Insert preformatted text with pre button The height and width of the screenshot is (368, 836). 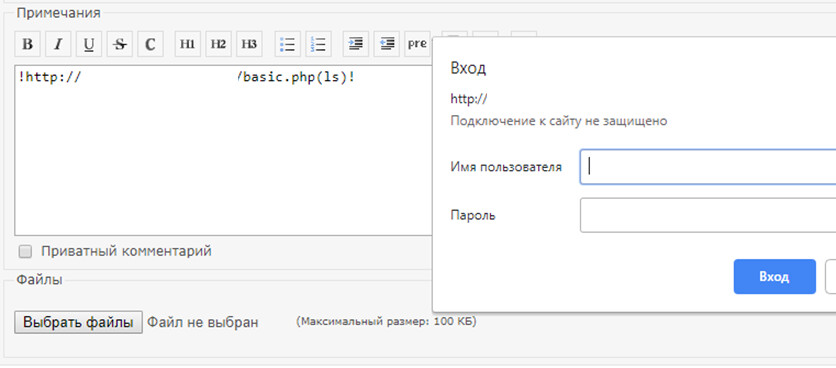(x=417, y=44)
